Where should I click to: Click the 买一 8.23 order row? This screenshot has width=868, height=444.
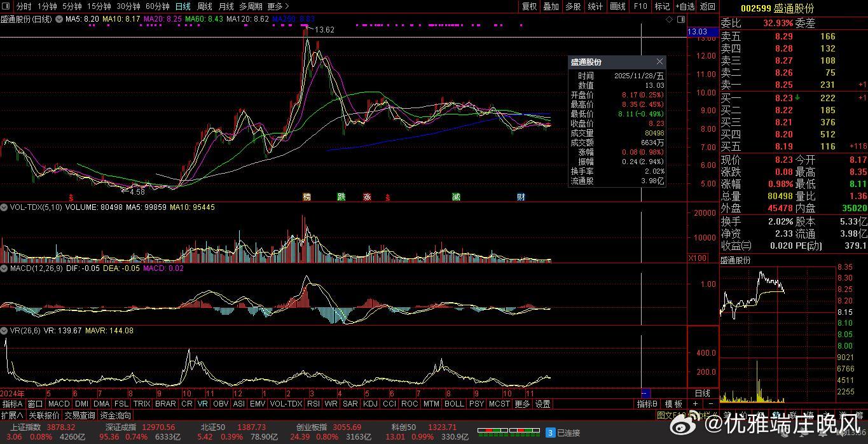click(x=794, y=97)
